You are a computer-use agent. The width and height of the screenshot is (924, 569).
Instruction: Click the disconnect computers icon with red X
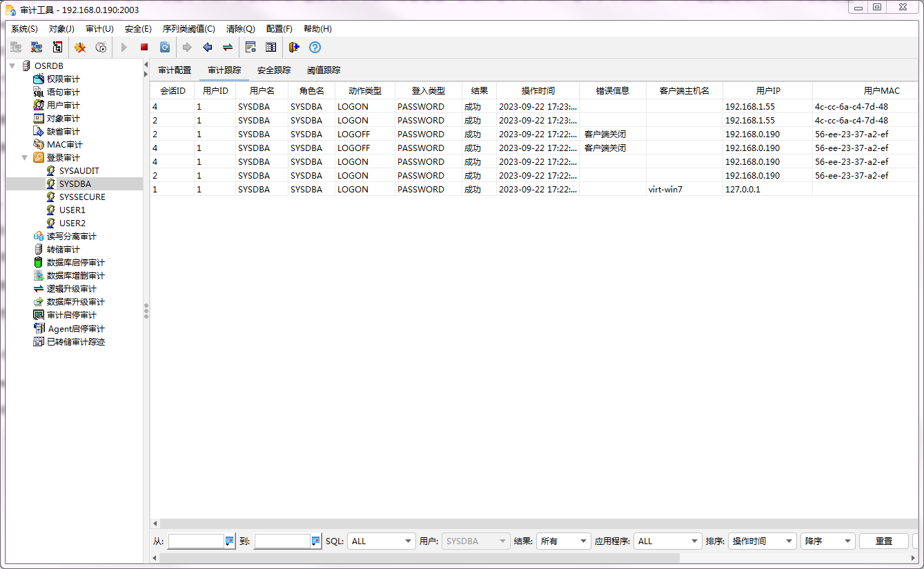37,47
